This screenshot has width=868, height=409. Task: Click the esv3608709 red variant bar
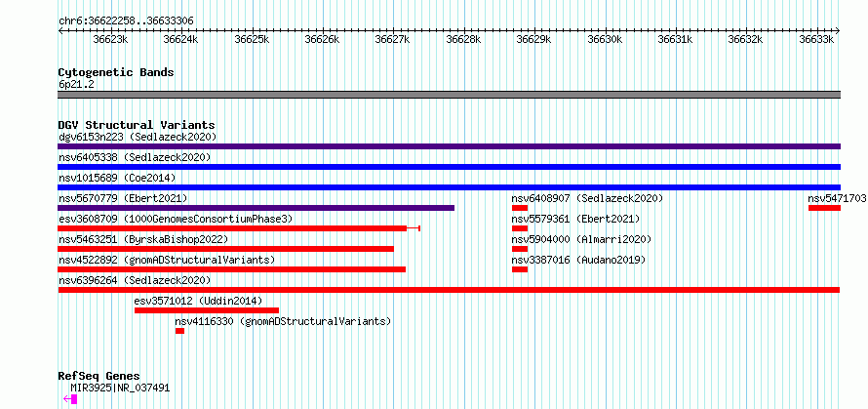239,228
